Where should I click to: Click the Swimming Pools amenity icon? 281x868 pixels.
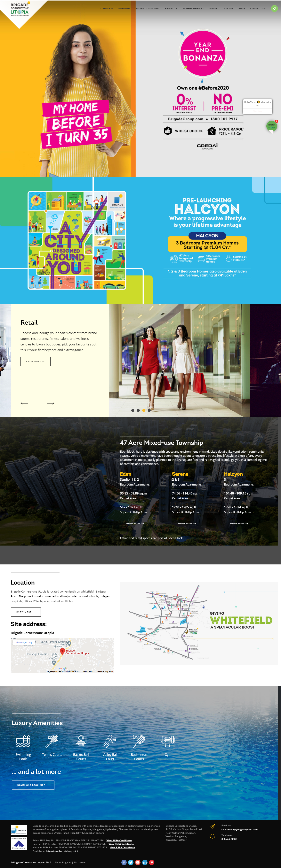point(23,741)
